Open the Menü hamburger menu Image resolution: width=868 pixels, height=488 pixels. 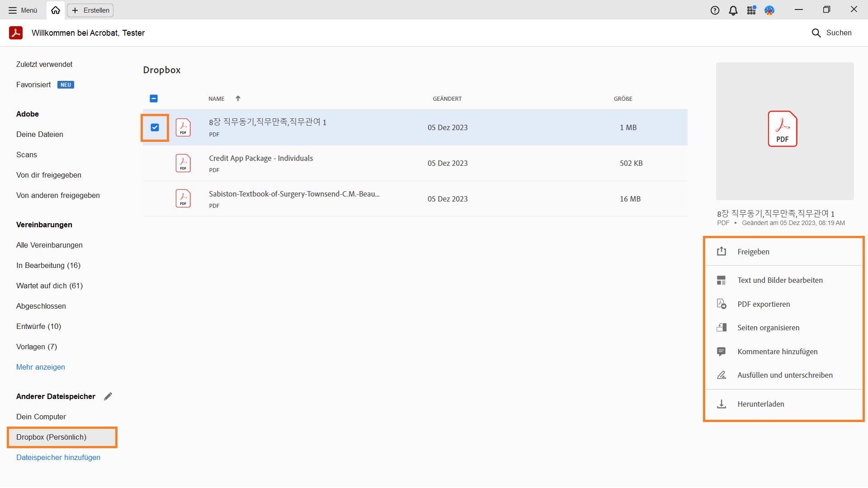click(x=23, y=10)
